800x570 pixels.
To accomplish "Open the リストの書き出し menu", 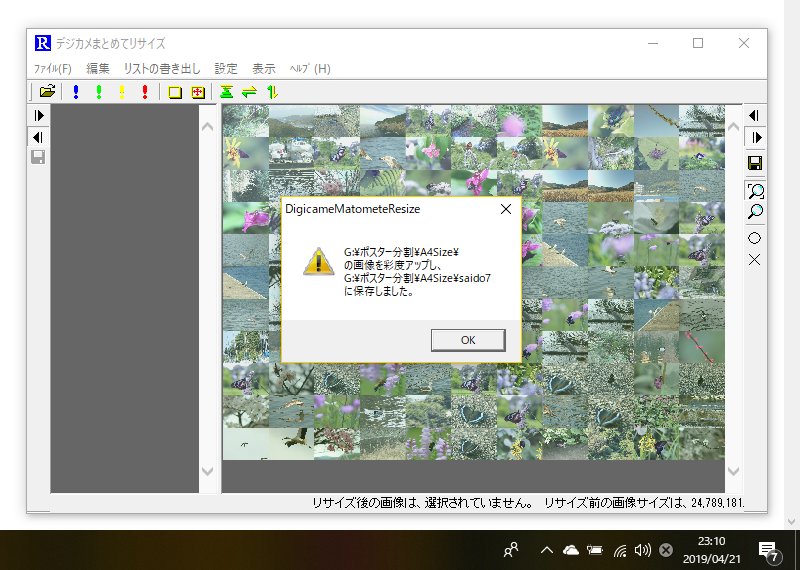I will [162, 68].
